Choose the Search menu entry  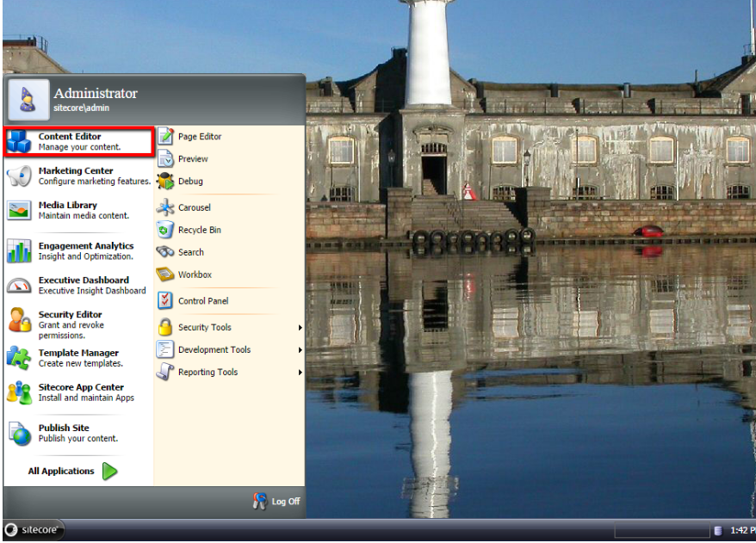(x=230, y=252)
